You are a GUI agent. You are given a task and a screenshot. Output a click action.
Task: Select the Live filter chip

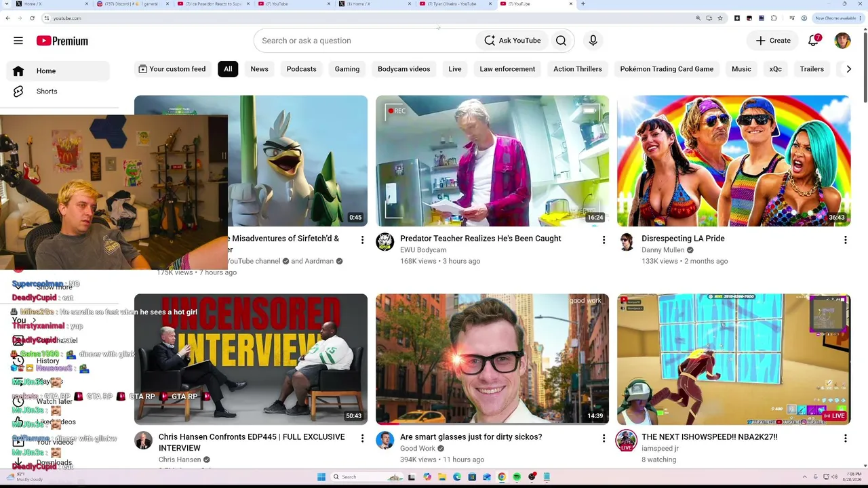tap(455, 69)
